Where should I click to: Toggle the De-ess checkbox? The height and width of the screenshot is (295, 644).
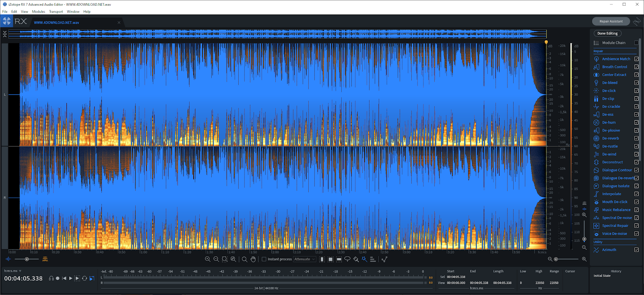pos(636,114)
